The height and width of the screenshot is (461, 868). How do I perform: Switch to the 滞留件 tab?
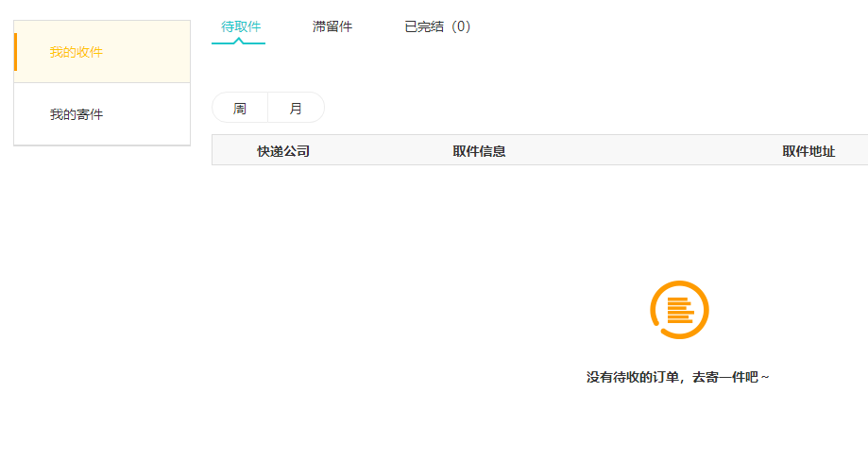tap(332, 26)
